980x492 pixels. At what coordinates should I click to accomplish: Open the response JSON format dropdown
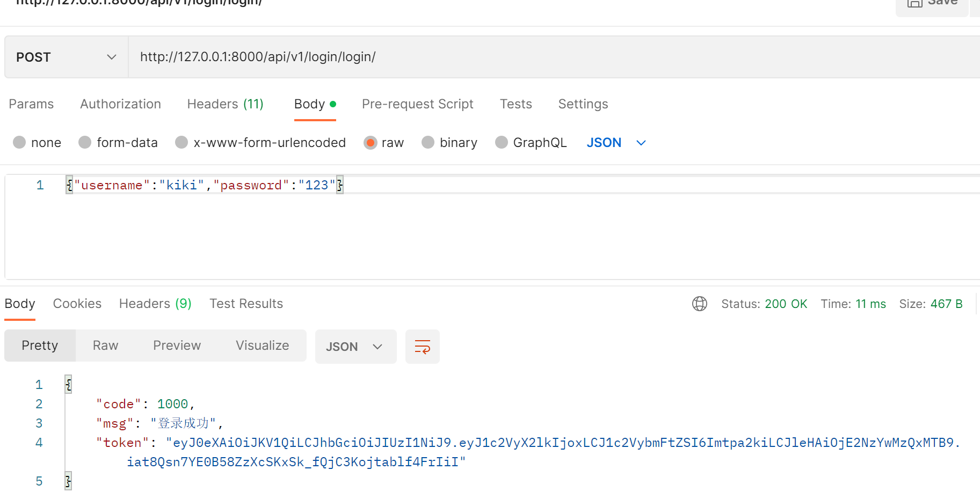[x=355, y=347]
